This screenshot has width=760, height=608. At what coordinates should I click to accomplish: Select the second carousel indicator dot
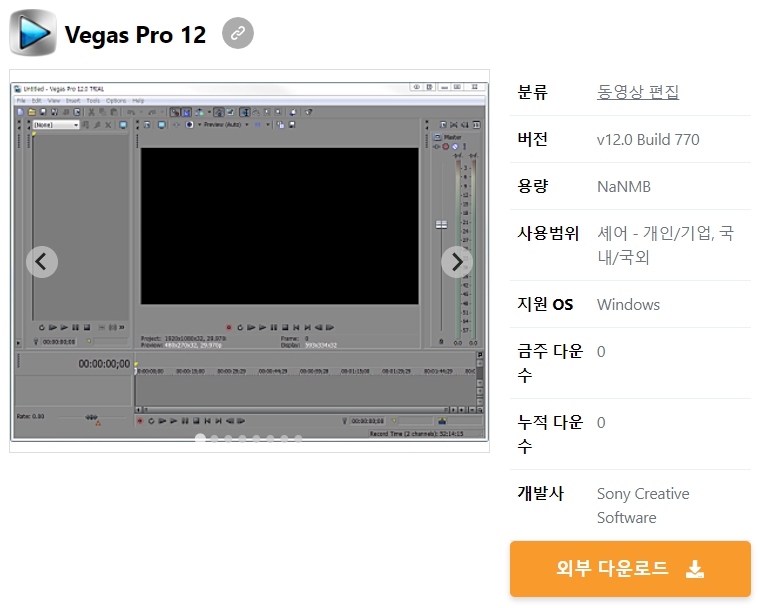pyautogui.click(x=214, y=439)
